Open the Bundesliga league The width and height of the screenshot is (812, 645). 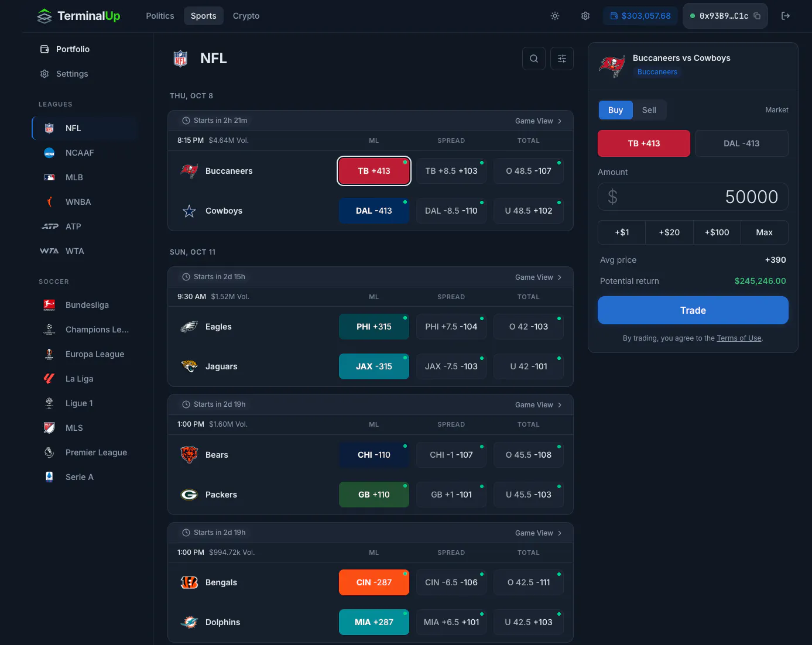click(x=85, y=305)
